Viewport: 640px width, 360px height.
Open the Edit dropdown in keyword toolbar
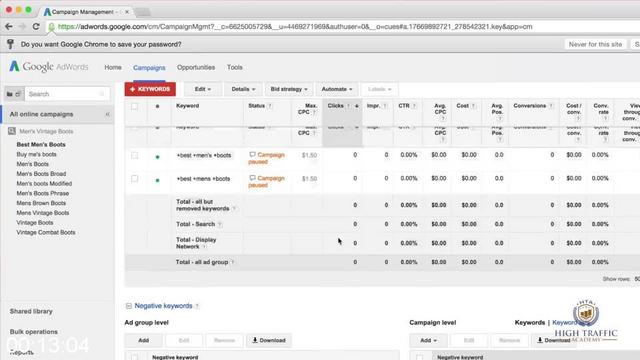pos(202,89)
